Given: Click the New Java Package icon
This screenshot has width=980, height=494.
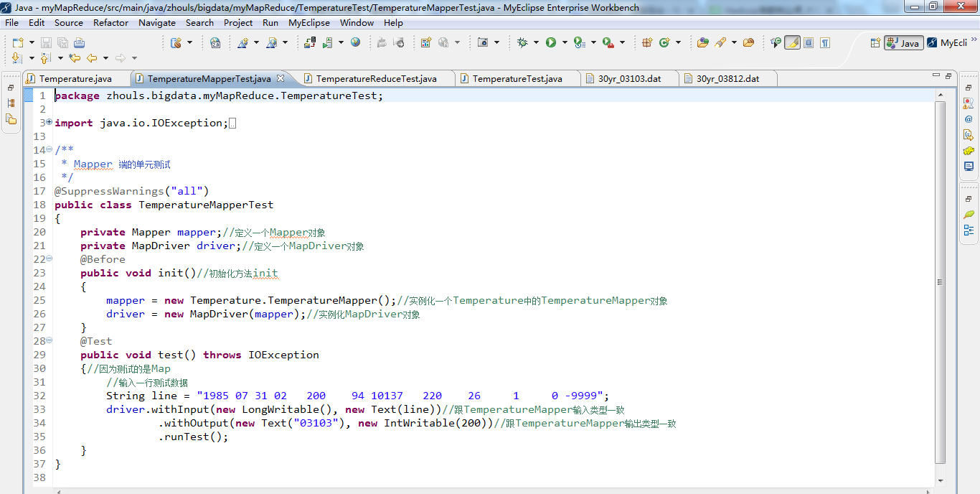Looking at the screenshot, I should click(647, 43).
